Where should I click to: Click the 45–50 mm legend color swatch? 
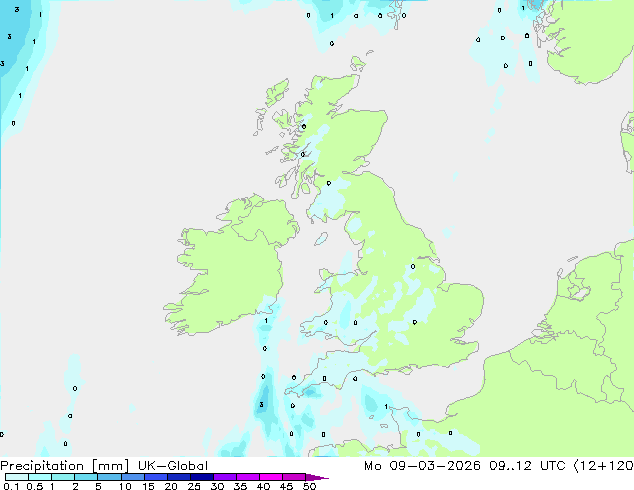coord(294,477)
